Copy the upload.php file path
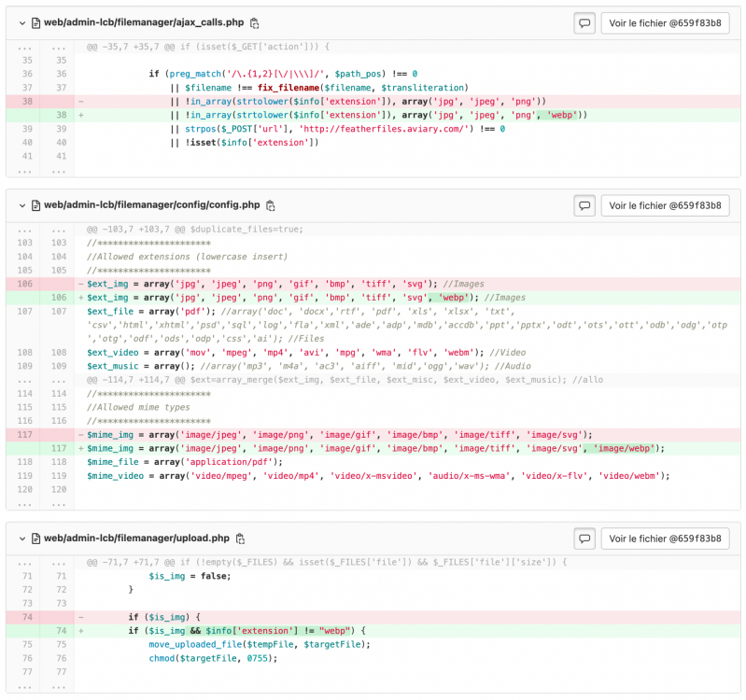 point(240,539)
